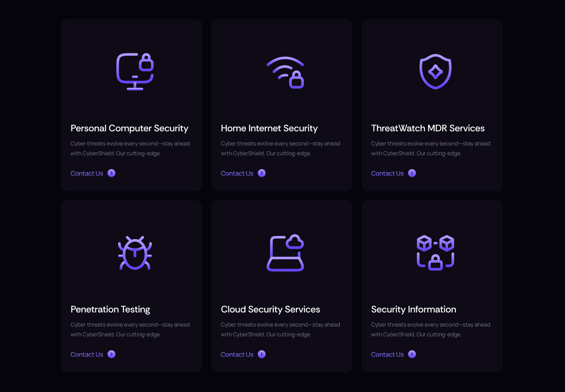565x392 pixels.
Task: Open Contact Us under Home Internet Security
Action: [237, 173]
